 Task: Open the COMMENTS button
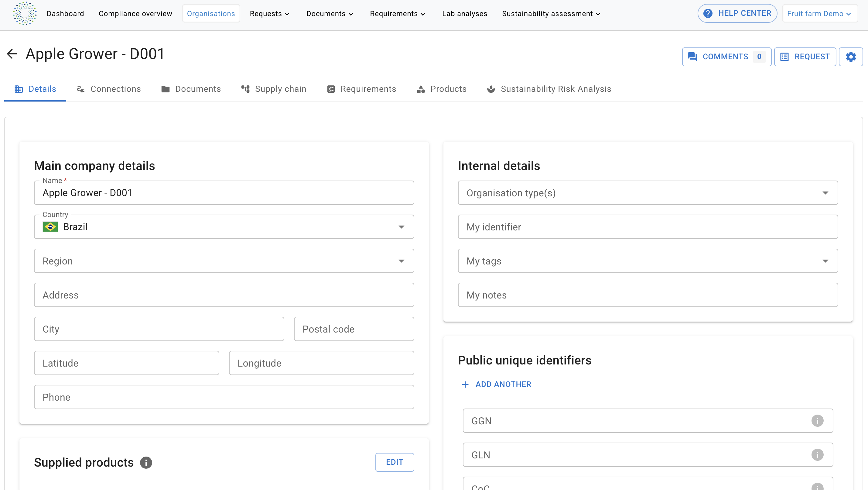coord(726,57)
